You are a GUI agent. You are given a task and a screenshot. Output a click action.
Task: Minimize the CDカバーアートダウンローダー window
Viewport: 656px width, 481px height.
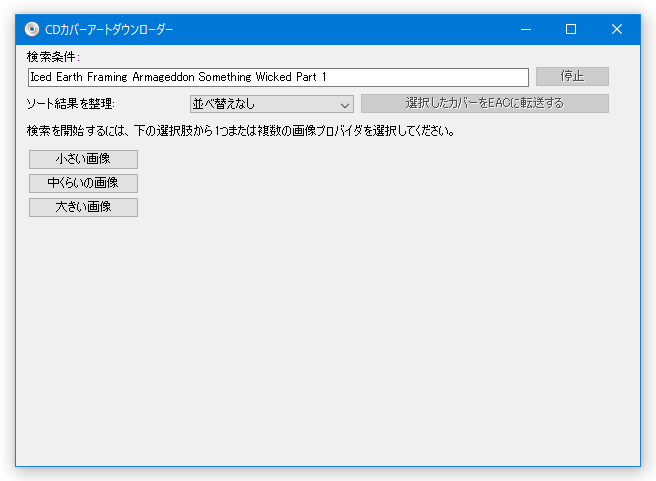(x=526, y=29)
